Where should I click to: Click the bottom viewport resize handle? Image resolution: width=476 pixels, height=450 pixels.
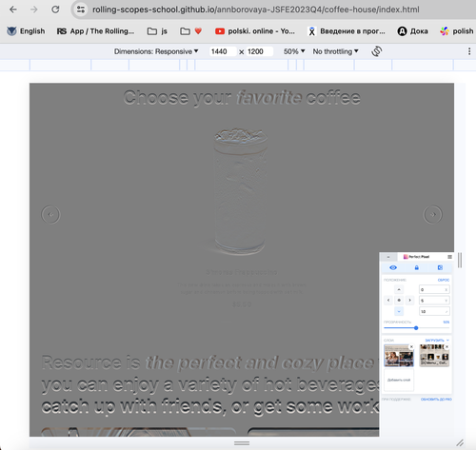click(242, 443)
